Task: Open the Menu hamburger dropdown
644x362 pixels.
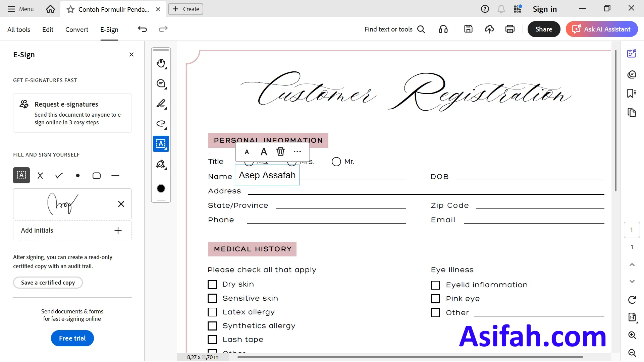Action: [21, 9]
